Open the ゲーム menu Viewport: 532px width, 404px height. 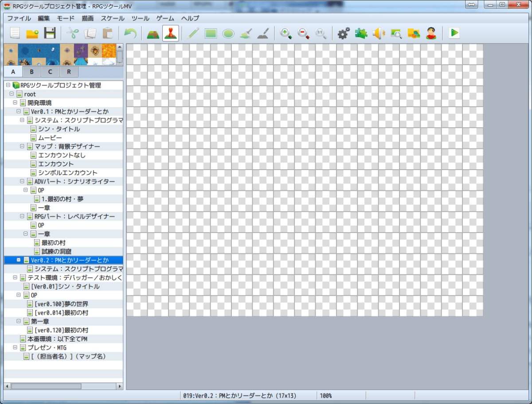coord(165,18)
